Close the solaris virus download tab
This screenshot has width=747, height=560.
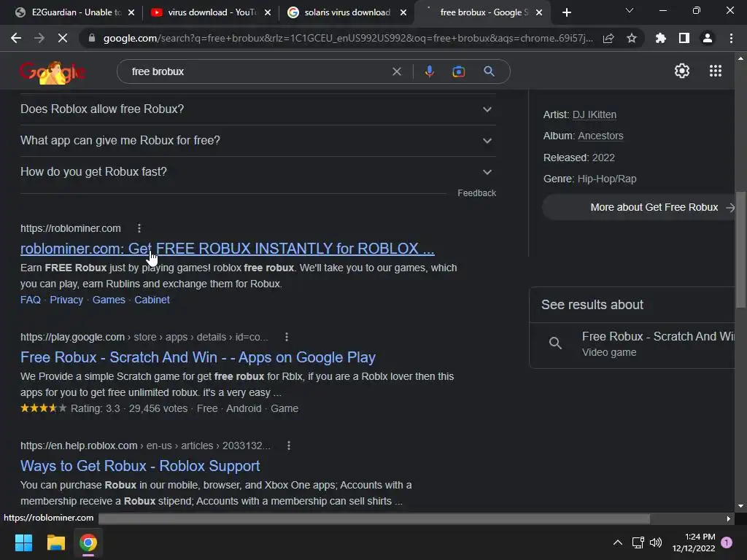pyautogui.click(x=403, y=12)
